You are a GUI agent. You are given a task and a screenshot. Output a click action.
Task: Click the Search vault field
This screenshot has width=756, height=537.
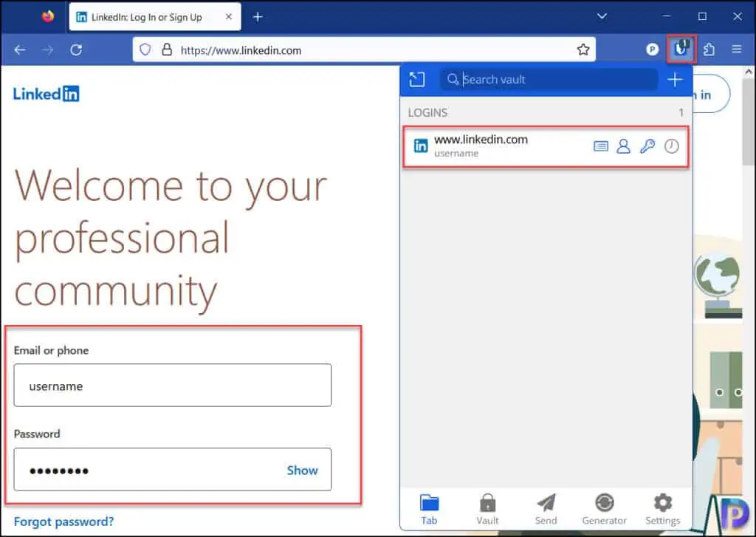(x=549, y=80)
